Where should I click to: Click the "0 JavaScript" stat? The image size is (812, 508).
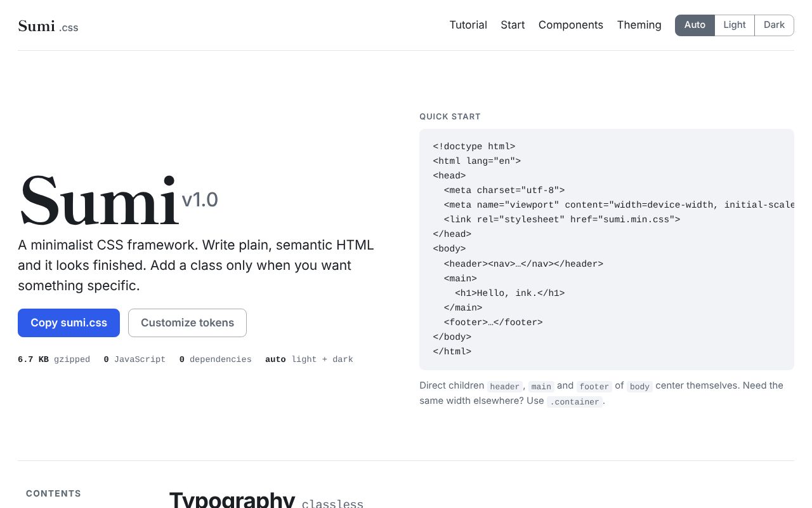coord(134,359)
